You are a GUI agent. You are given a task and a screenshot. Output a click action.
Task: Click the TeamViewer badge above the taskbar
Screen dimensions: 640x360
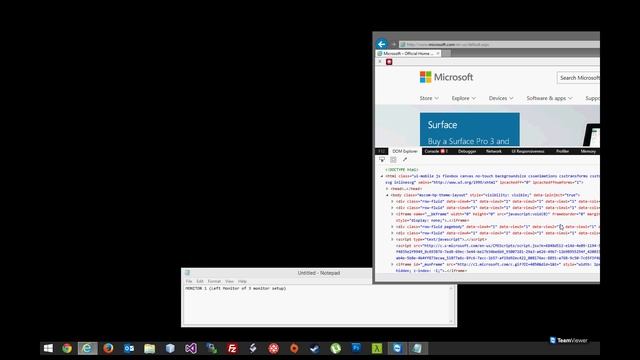click(569, 340)
